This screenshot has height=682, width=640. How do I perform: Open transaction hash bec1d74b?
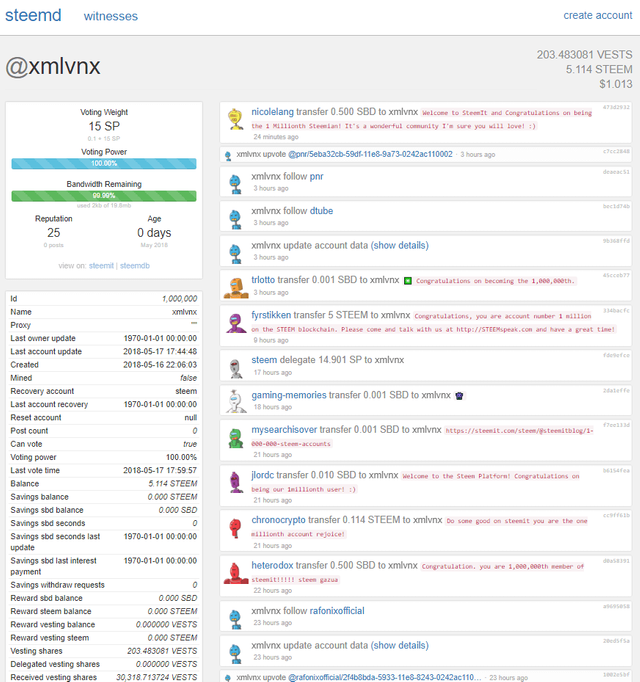(616, 206)
